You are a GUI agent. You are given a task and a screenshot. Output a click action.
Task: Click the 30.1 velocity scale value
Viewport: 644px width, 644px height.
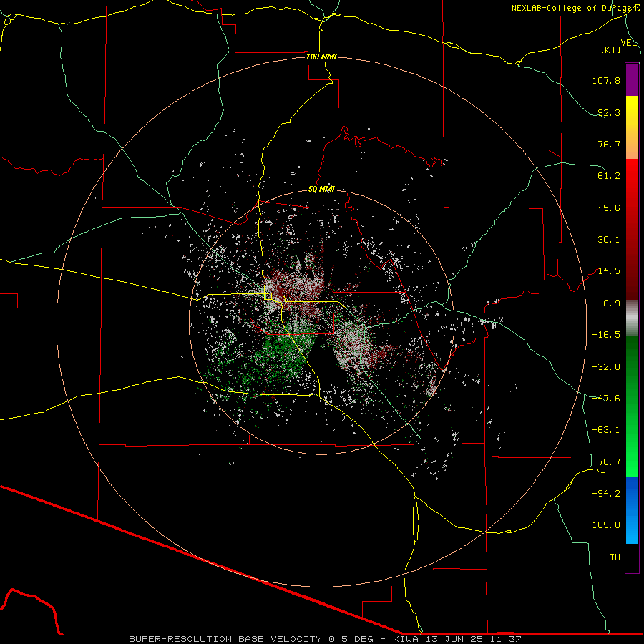609,240
